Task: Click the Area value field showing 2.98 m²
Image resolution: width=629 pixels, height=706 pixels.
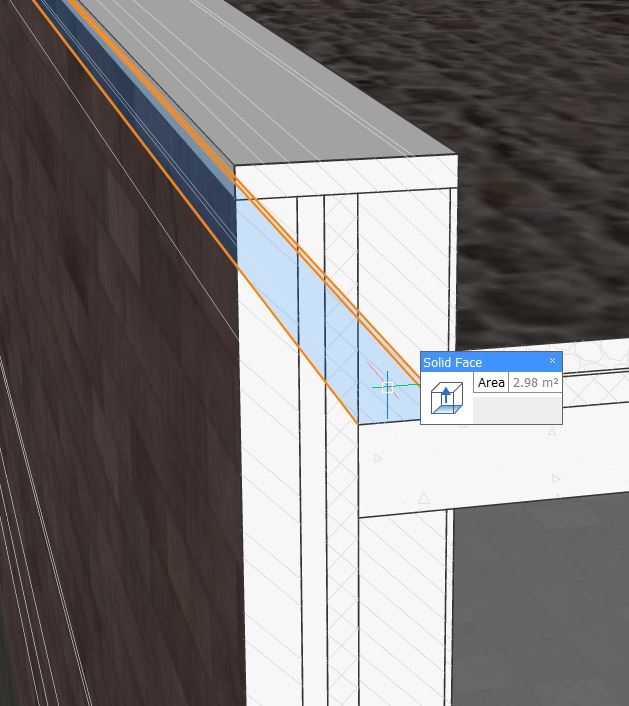Action: (x=534, y=383)
